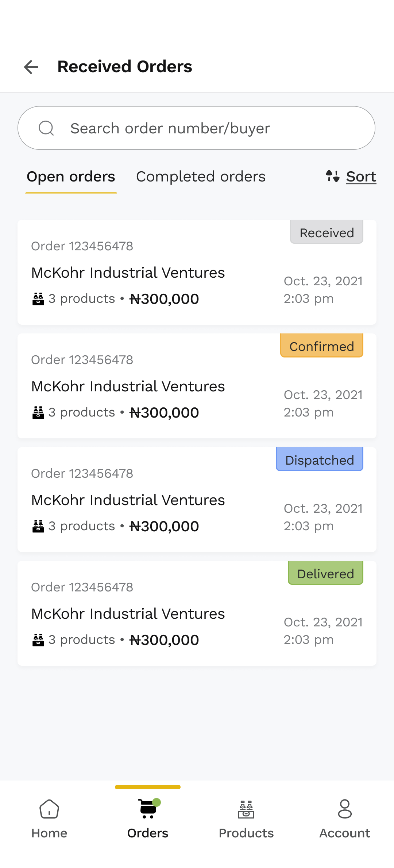Switch to Open orders tab
Screen dimensions: 394x868
(71, 177)
